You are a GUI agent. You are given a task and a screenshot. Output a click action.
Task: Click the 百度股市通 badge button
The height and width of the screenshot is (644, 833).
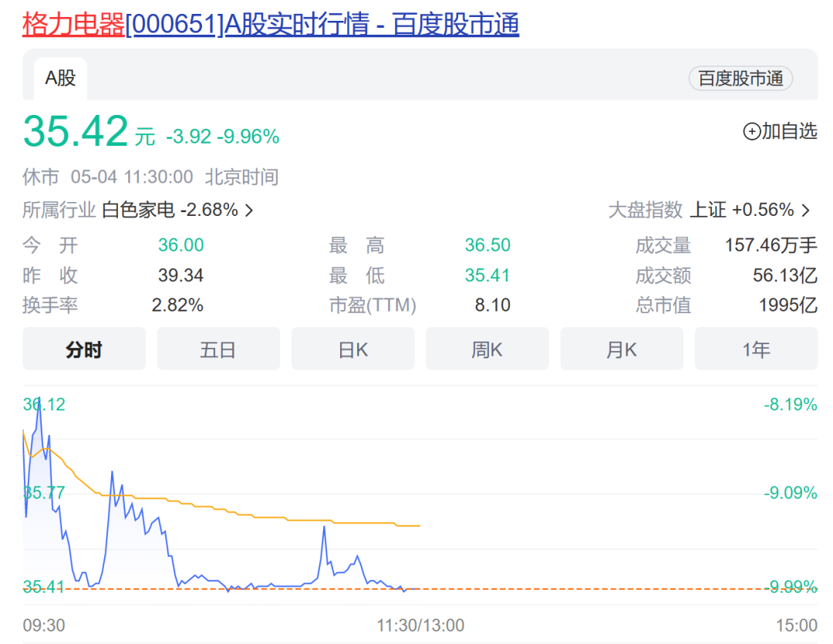740,78
